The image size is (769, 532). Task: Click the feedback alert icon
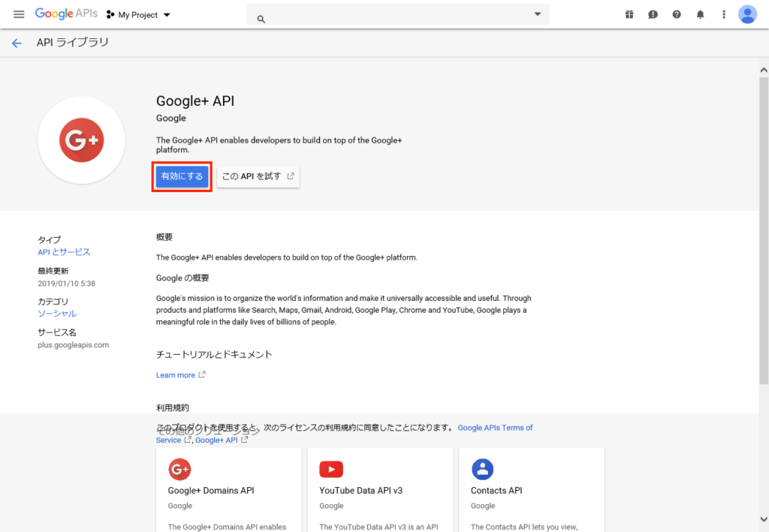[x=653, y=14]
